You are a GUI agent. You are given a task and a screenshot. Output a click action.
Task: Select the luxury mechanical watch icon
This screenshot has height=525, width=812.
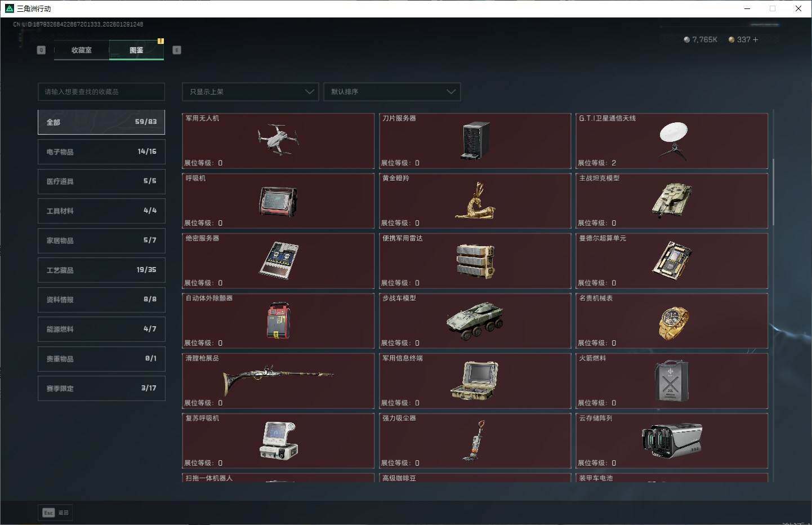pyautogui.click(x=673, y=323)
